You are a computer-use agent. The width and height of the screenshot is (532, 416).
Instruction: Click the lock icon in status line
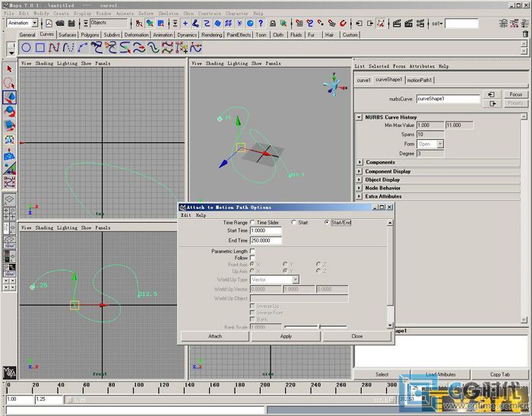pos(272,23)
